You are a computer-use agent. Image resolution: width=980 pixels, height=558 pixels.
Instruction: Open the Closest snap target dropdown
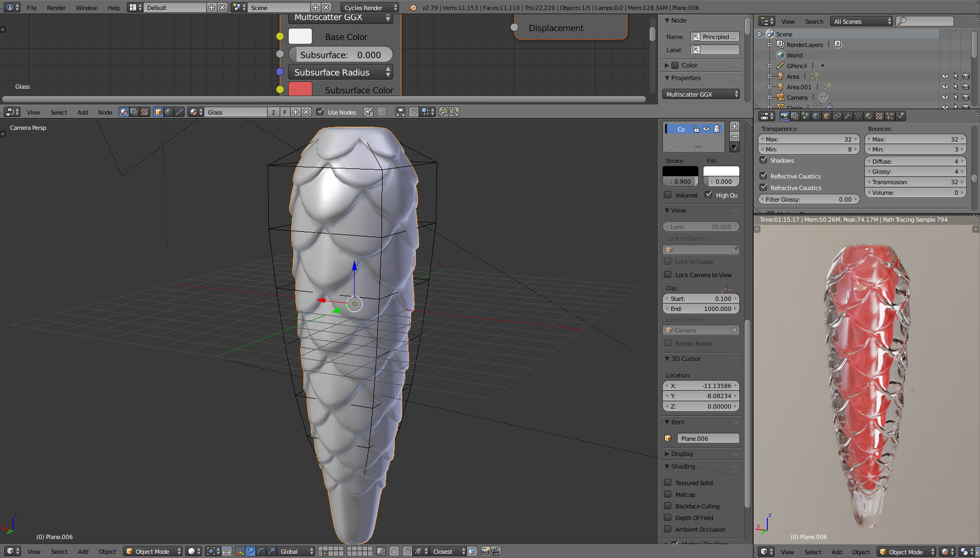click(x=449, y=551)
